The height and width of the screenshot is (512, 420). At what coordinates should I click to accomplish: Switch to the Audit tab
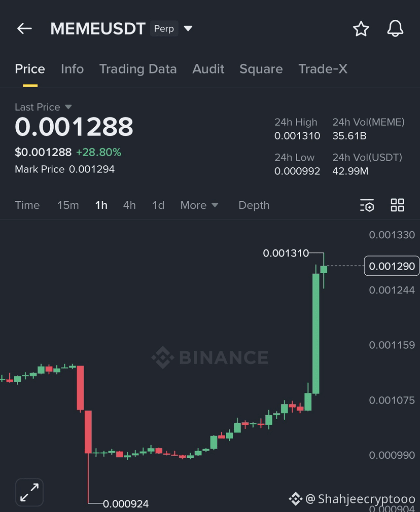pos(208,69)
